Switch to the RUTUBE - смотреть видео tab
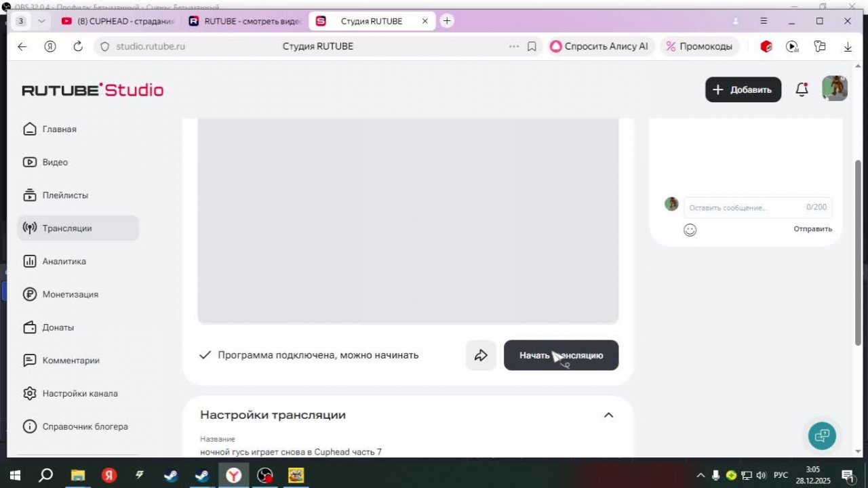The image size is (868, 488). (x=245, y=21)
